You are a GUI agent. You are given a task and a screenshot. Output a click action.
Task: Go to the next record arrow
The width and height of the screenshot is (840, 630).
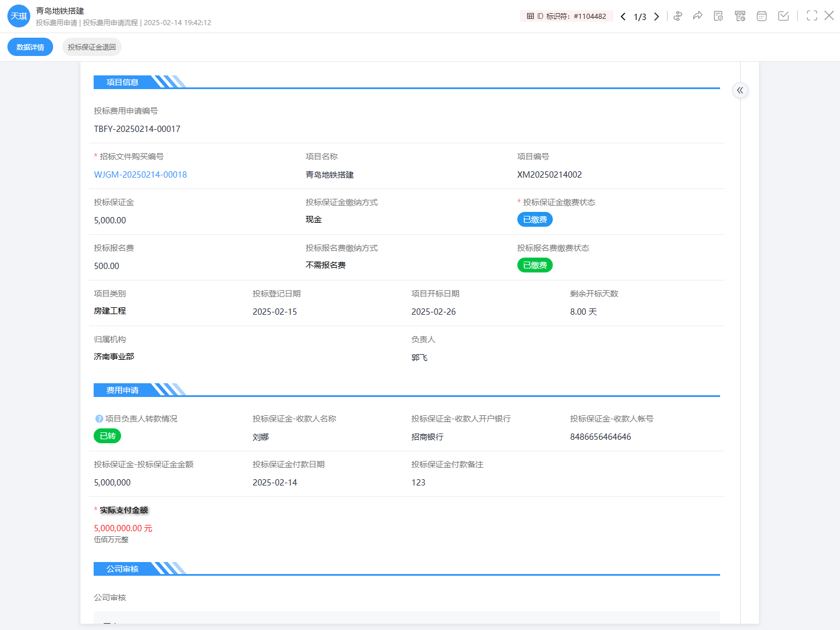[x=657, y=17]
